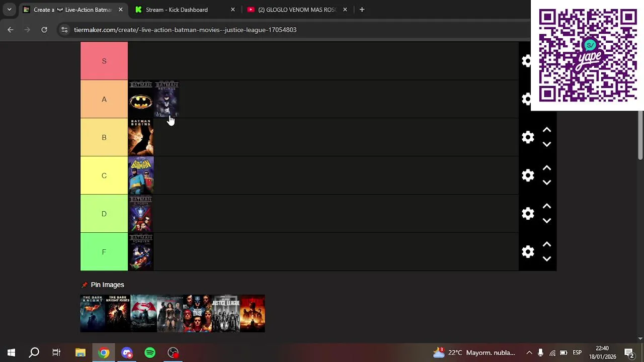Move tier B row down with arrow
This screenshot has width=644, height=362.
(547, 144)
